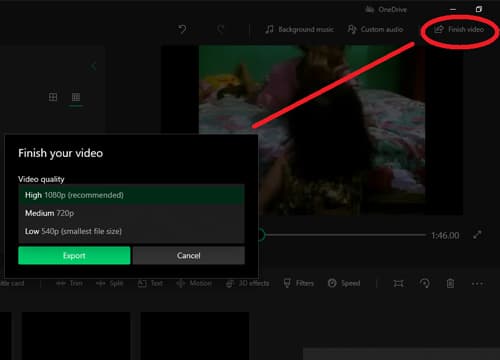Select Medium 720p video quality
This screenshot has height=360, width=500.
coord(131,213)
